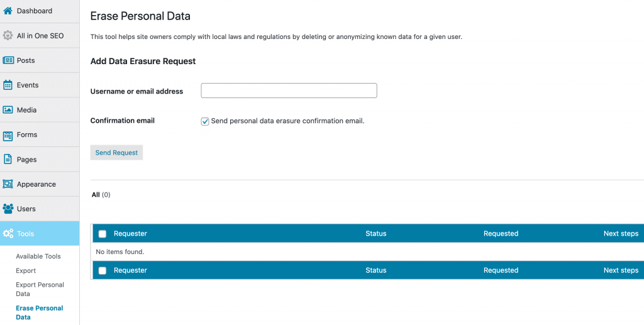Sort by the Requested column header

pyautogui.click(x=501, y=233)
